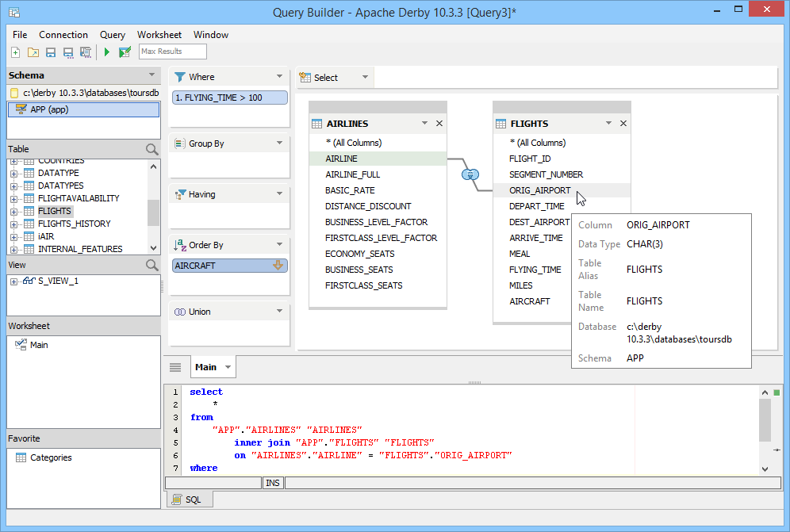Click the Select panel icon
This screenshot has width=790, height=532.
click(x=305, y=78)
